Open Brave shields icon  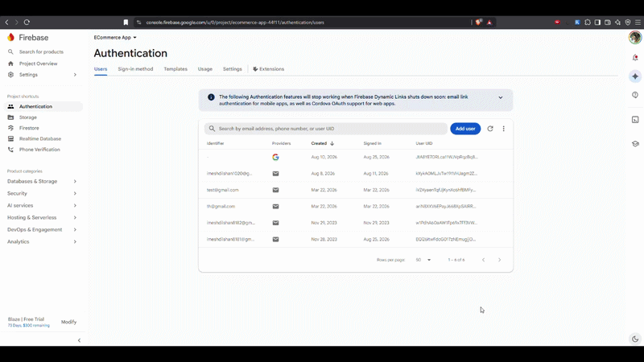coord(478,23)
